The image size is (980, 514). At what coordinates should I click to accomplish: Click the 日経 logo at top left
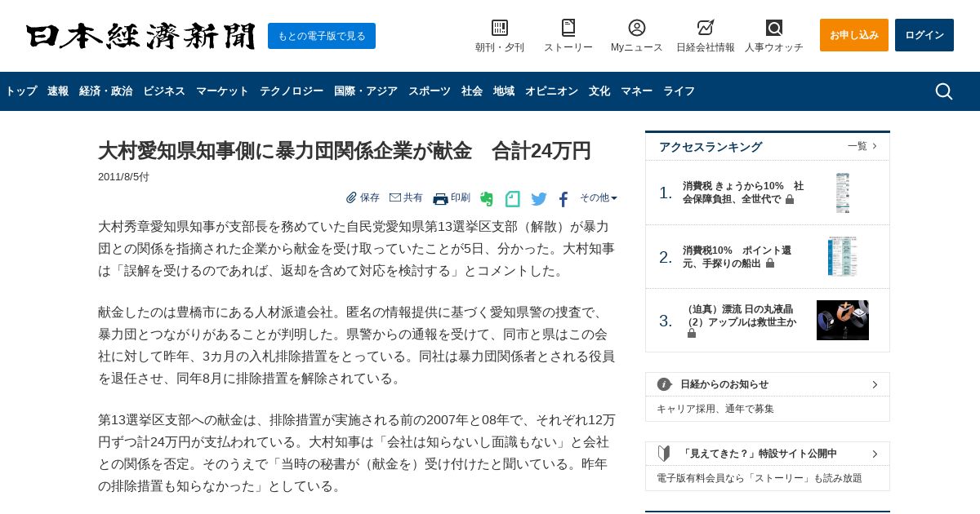(x=140, y=37)
